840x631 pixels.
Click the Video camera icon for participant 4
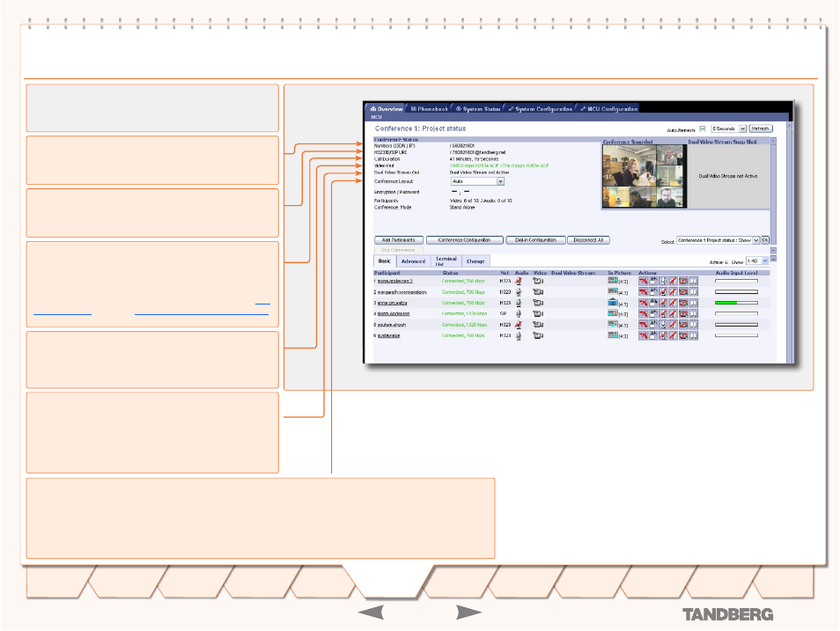[x=538, y=313]
